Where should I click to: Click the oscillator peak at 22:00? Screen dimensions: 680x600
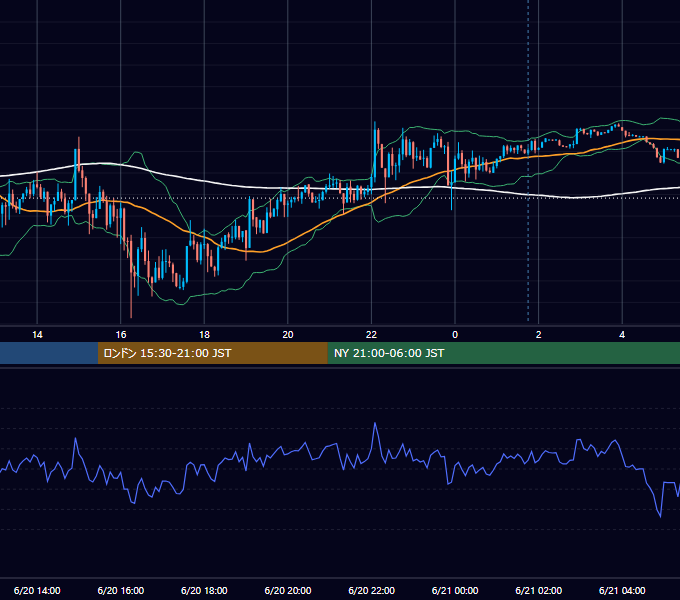(375, 424)
